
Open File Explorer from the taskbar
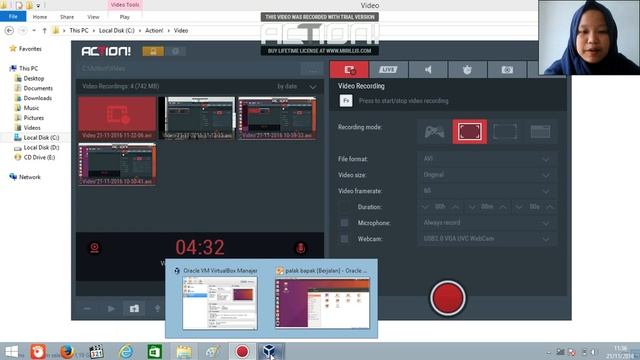coord(184,351)
